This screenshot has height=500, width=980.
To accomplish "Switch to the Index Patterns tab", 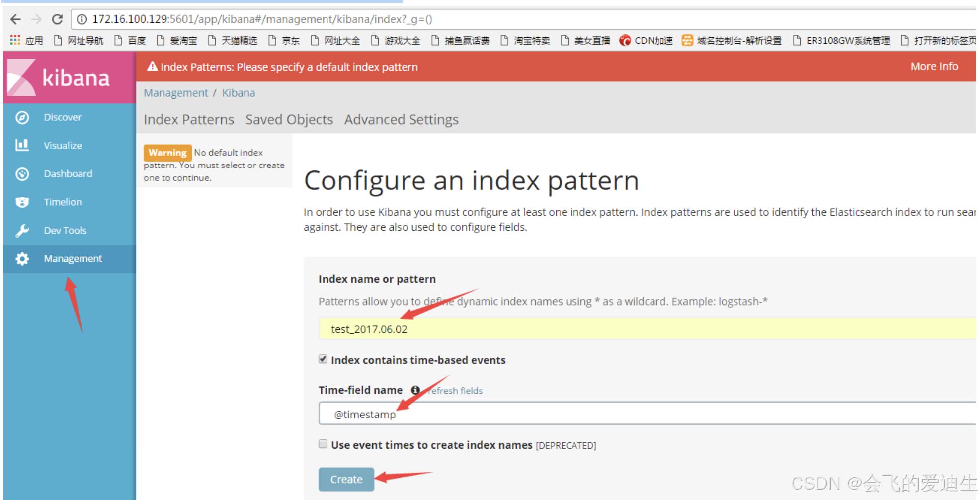I will tap(189, 120).
